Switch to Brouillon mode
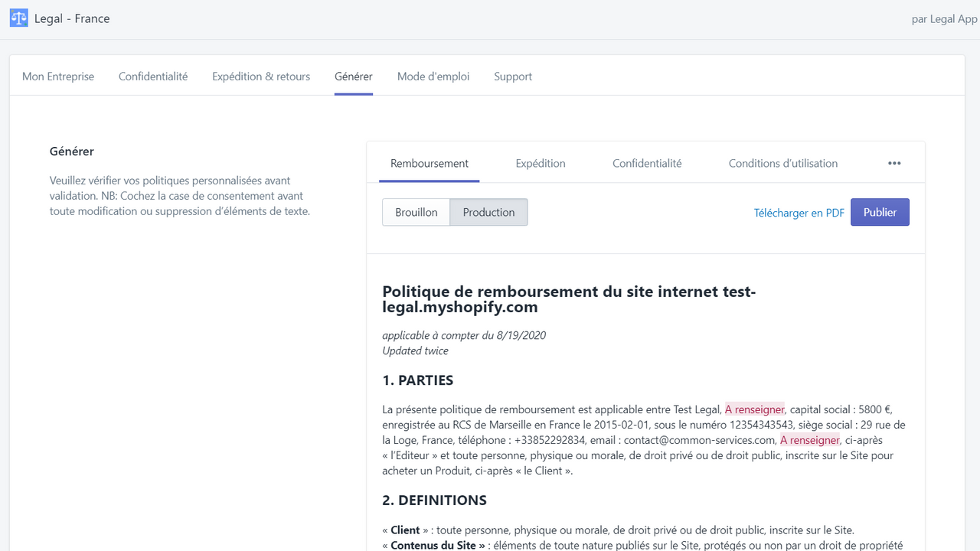This screenshot has height=551, width=980. [416, 212]
